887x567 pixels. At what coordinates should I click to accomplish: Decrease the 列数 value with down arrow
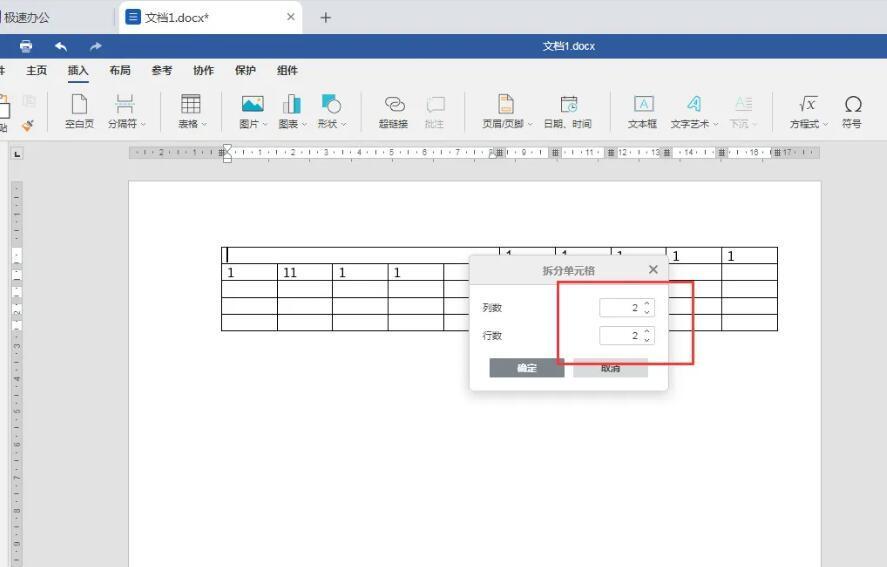pos(647,312)
